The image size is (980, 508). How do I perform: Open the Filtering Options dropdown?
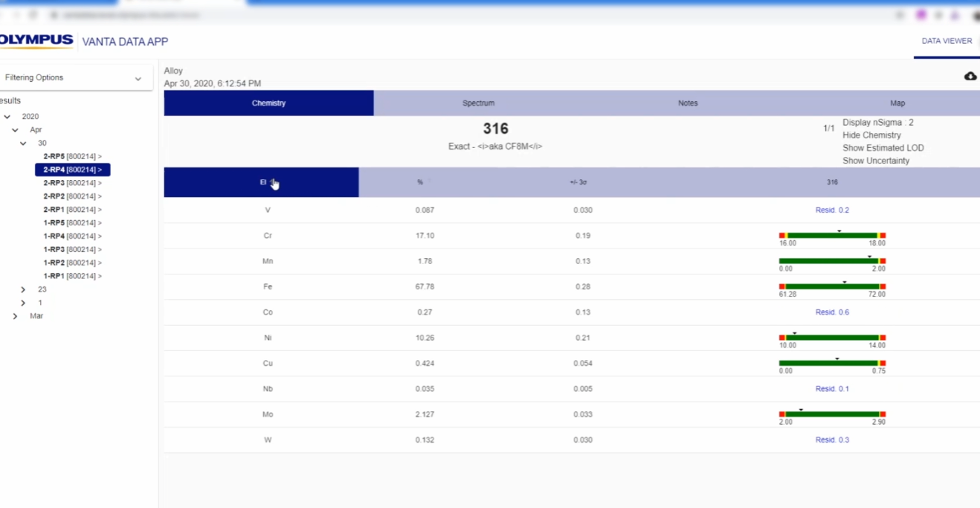[73, 78]
